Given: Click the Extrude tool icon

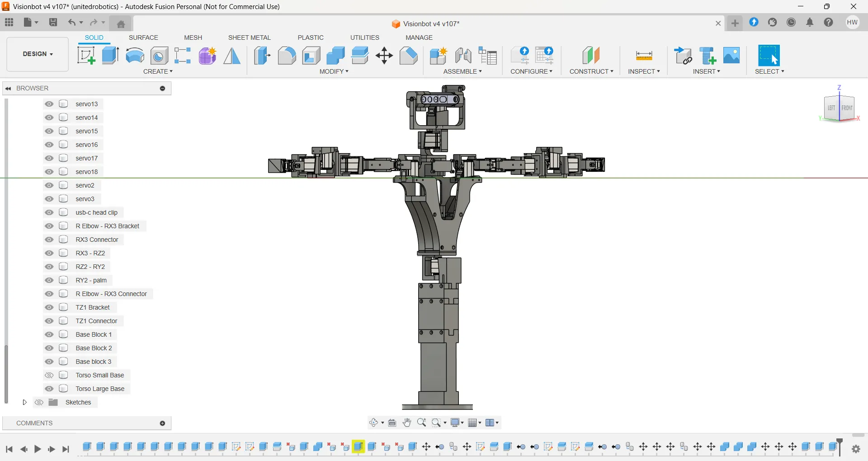Looking at the screenshot, I should point(110,56).
